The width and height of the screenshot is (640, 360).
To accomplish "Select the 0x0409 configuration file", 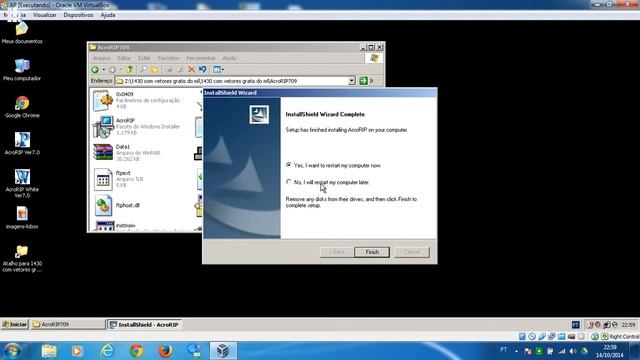I will pyautogui.click(x=137, y=100).
